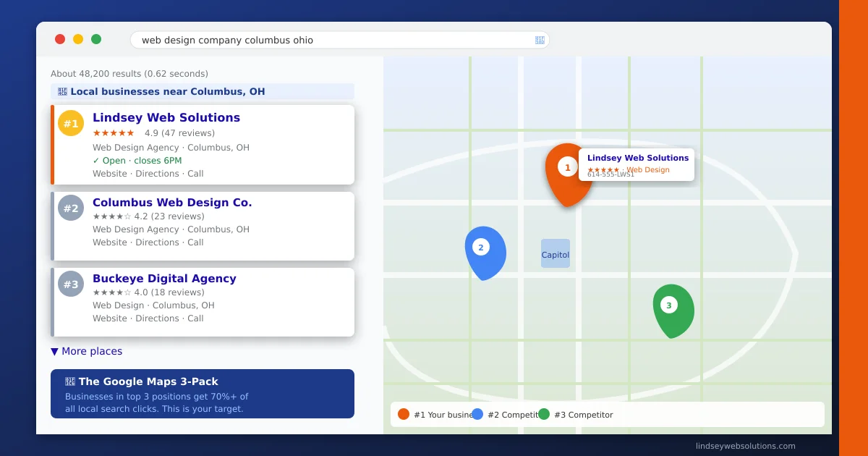Click the red close window button
The height and width of the screenshot is (456, 868).
[x=60, y=39]
